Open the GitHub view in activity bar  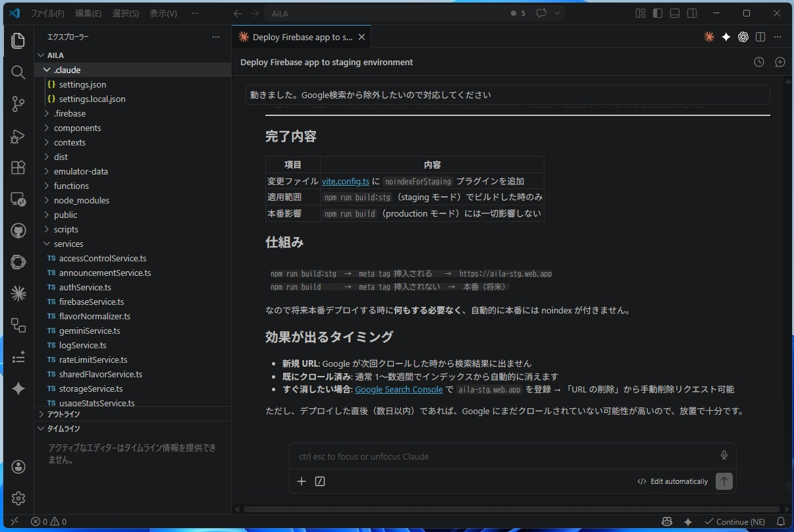pos(18,230)
